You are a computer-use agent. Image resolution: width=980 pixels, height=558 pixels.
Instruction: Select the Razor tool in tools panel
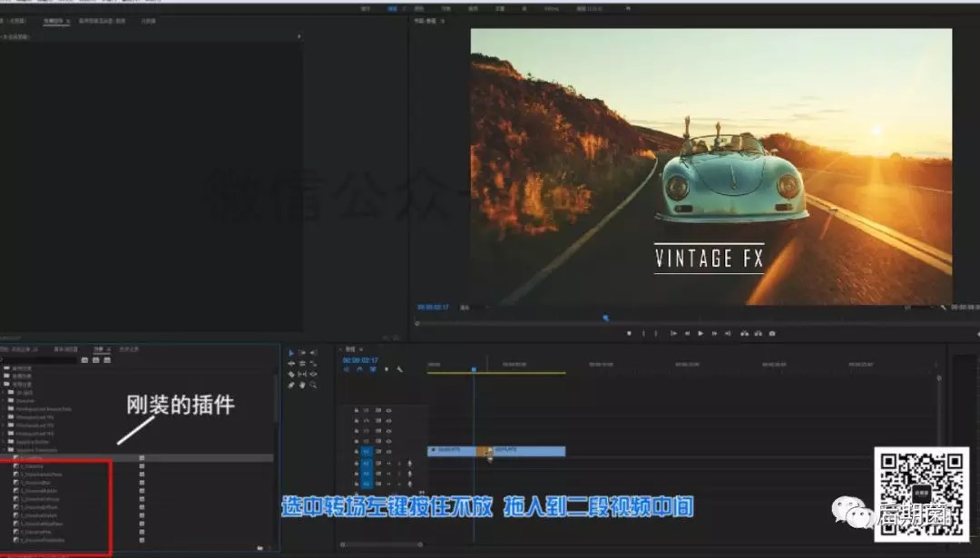point(291,374)
